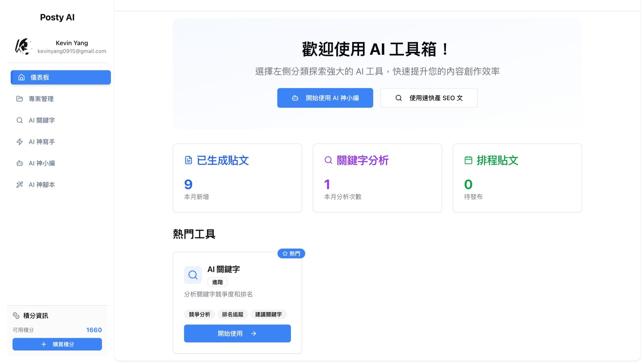Click the robot icon for AI 神小編

(19, 163)
